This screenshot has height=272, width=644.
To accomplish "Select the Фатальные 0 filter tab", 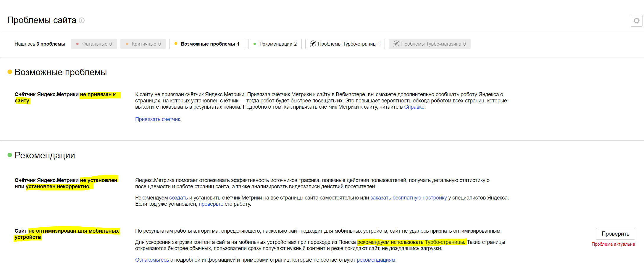I will [x=94, y=44].
